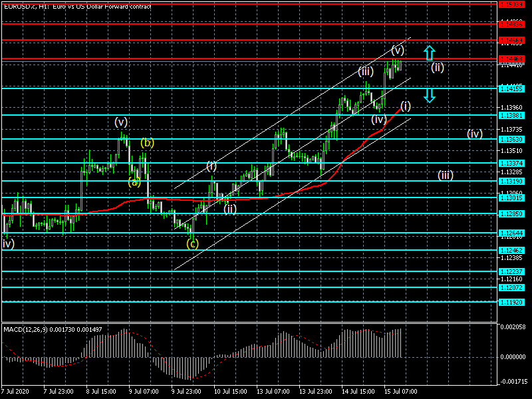Click the cyan 1.13190 price level tag

tap(511, 182)
